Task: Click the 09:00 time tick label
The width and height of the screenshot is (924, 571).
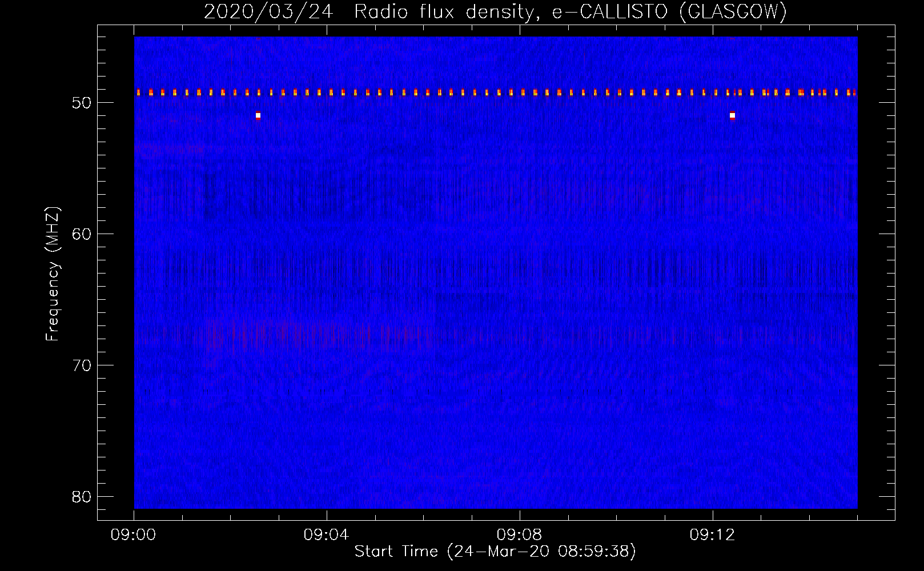Action: [x=134, y=535]
